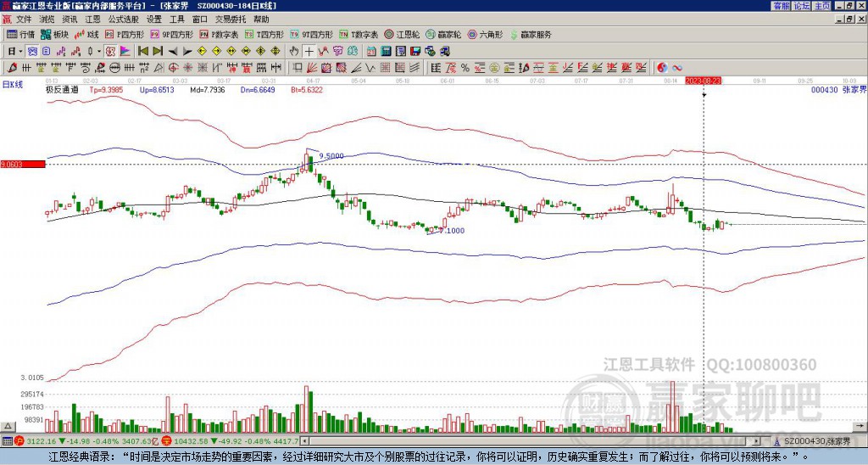Viewport: 868px width, 465px height.
Task: Select the fan lines drawing tool
Action: [x=312, y=68]
